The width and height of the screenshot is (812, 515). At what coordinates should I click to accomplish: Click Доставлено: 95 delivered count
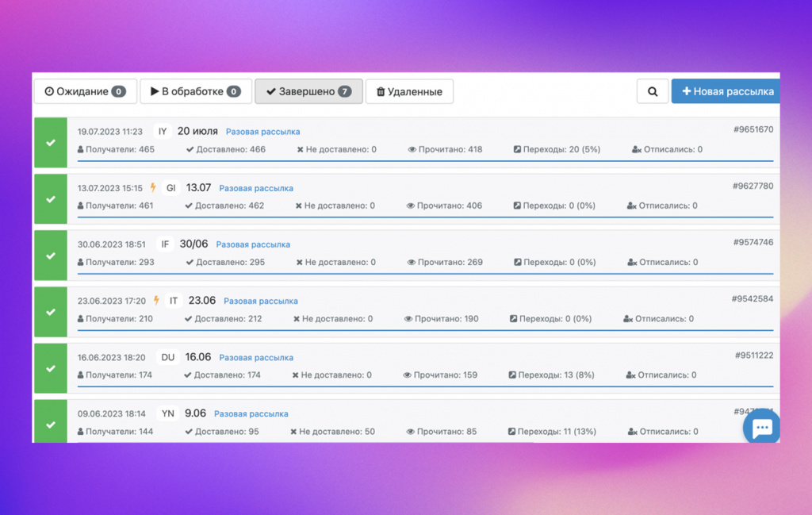(x=222, y=432)
